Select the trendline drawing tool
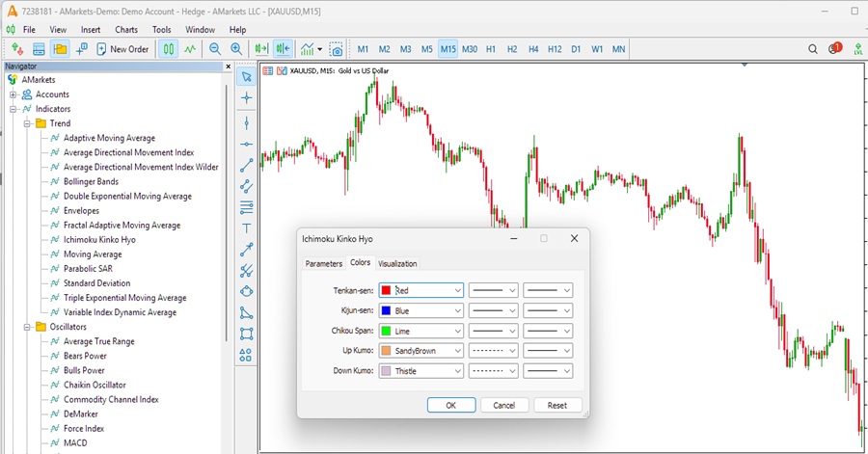 [x=246, y=165]
